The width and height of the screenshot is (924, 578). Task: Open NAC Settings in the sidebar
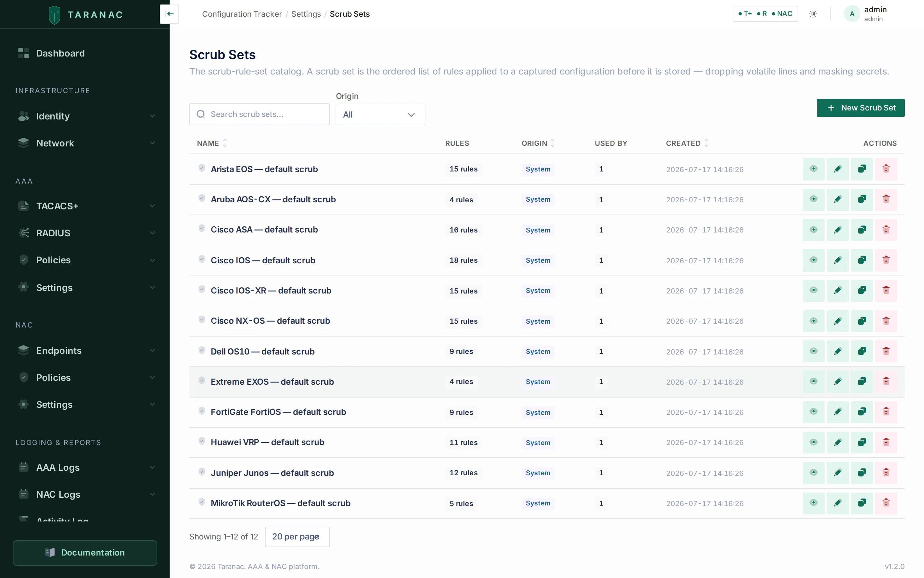[x=85, y=405]
